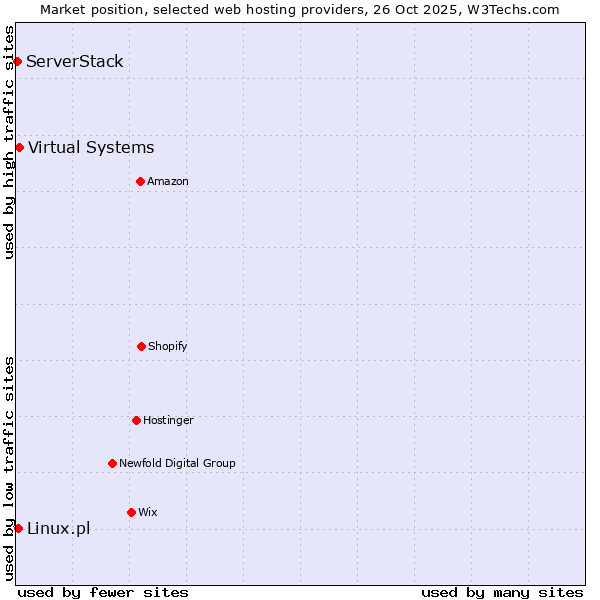Click the 'used by high traffic sites' axis label
This screenshot has height=600, width=600.
coord(9,142)
